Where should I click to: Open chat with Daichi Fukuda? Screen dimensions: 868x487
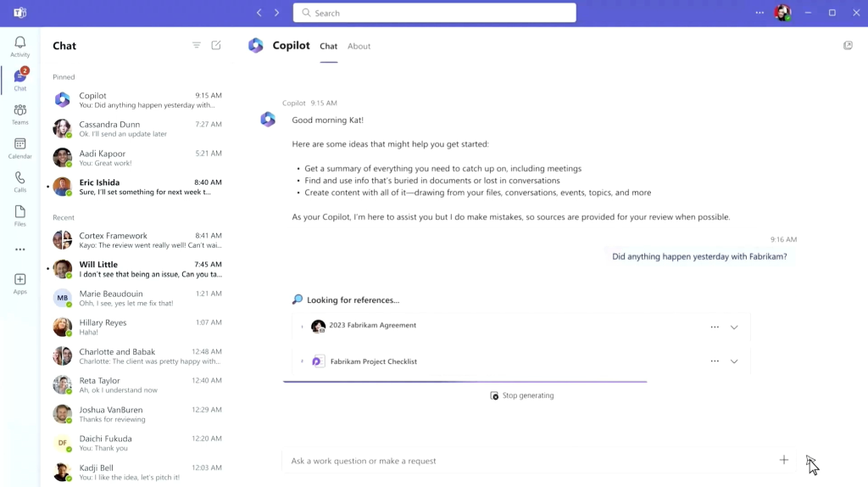tap(136, 443)
